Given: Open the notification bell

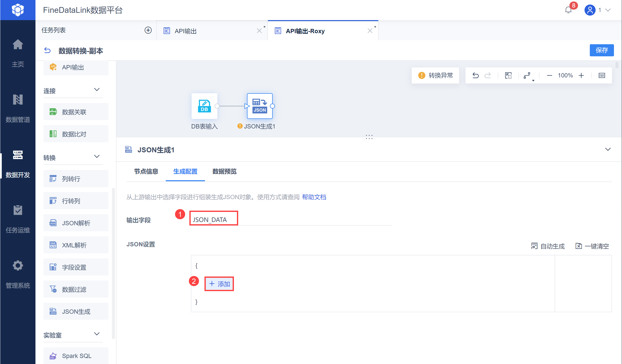Looking at the screenshot, I should pos(568,10).
